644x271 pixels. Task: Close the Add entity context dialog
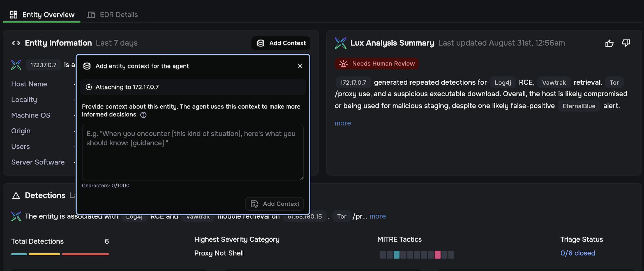300,66
